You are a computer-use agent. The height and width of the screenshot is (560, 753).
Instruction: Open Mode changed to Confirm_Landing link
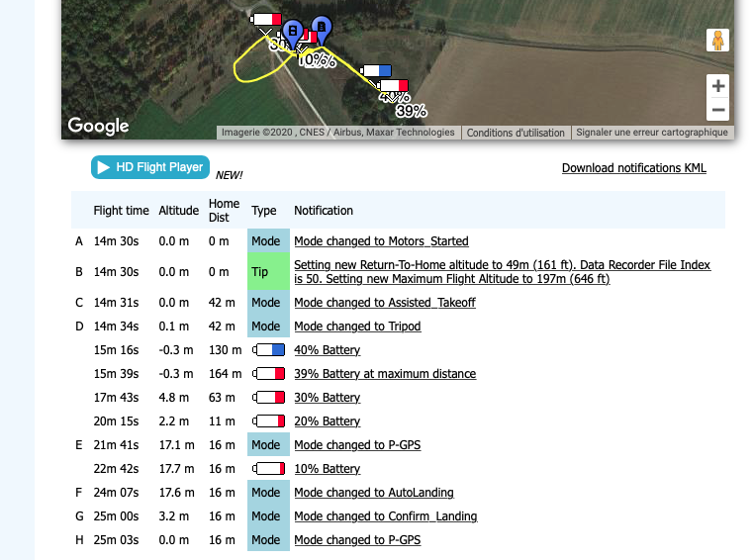[x=386, y=516]
